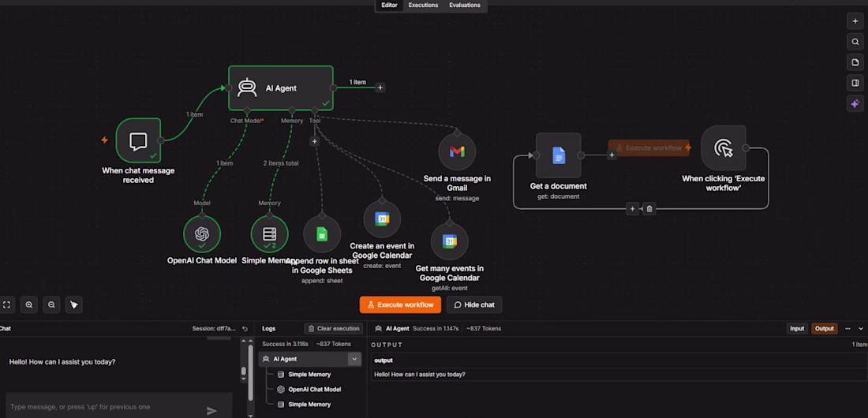Switch to the Executions tab
Viewport: 868px width, 418px height.
(423, 5)
